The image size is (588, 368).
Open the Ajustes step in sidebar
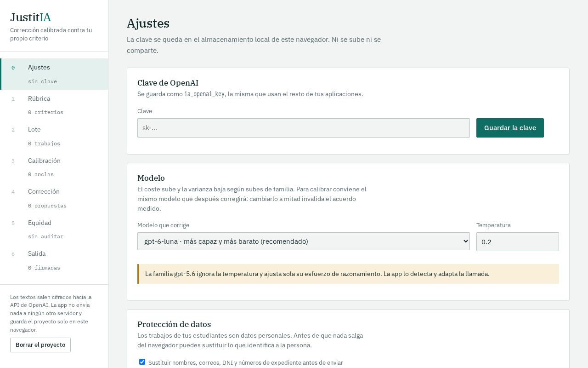(x=54, y=74)
